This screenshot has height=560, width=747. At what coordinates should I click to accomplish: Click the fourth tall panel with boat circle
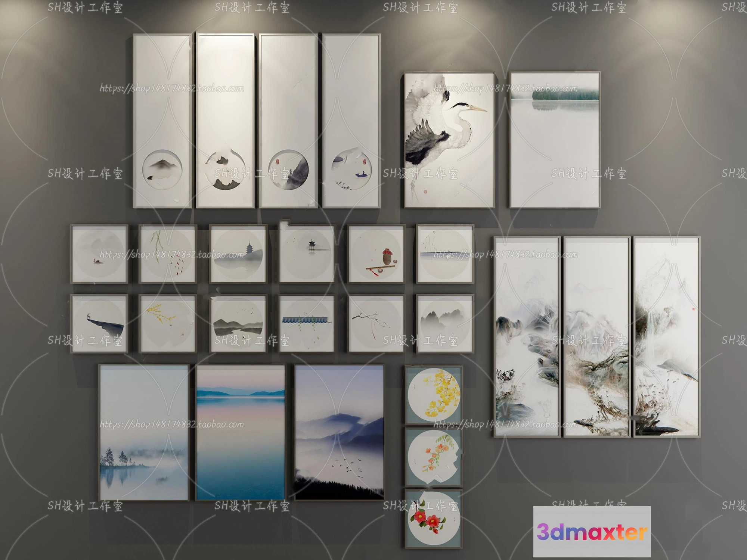351,121
